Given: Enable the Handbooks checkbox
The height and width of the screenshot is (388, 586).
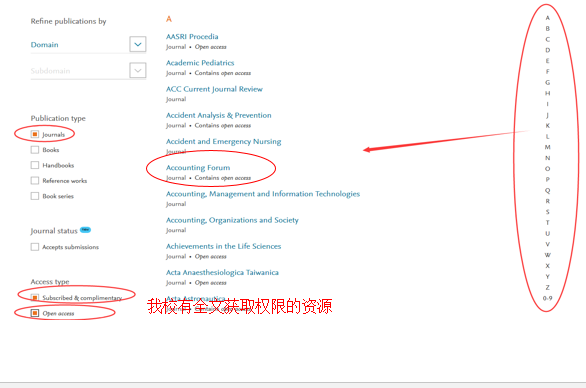Looking at the screenshot, I should [x=35, y=165].
